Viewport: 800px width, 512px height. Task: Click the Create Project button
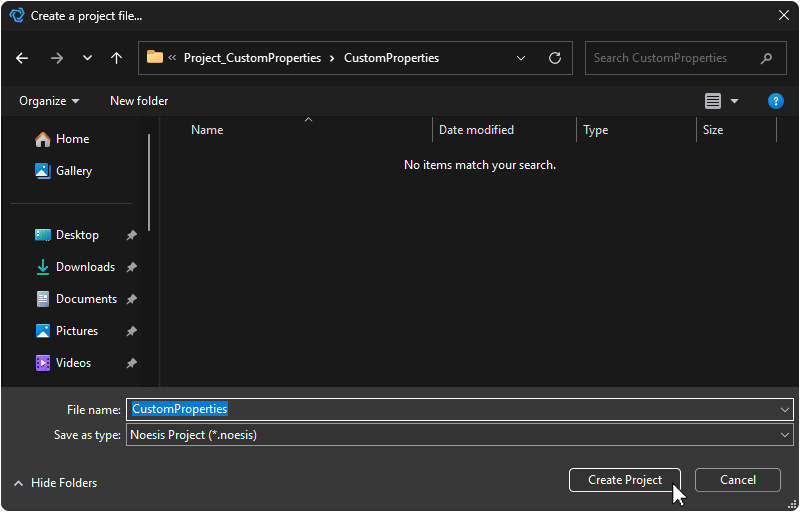pos(624,480)
